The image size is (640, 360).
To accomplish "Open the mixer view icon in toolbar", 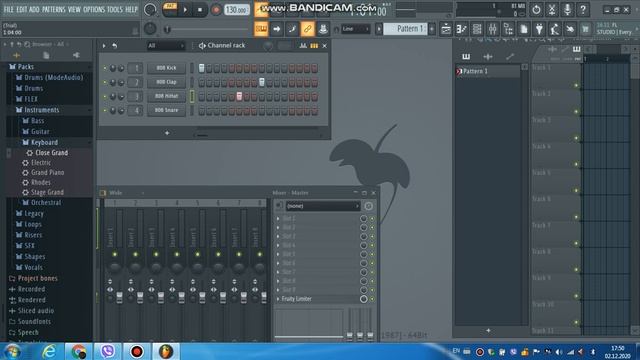I will click(x=493, y=29).
